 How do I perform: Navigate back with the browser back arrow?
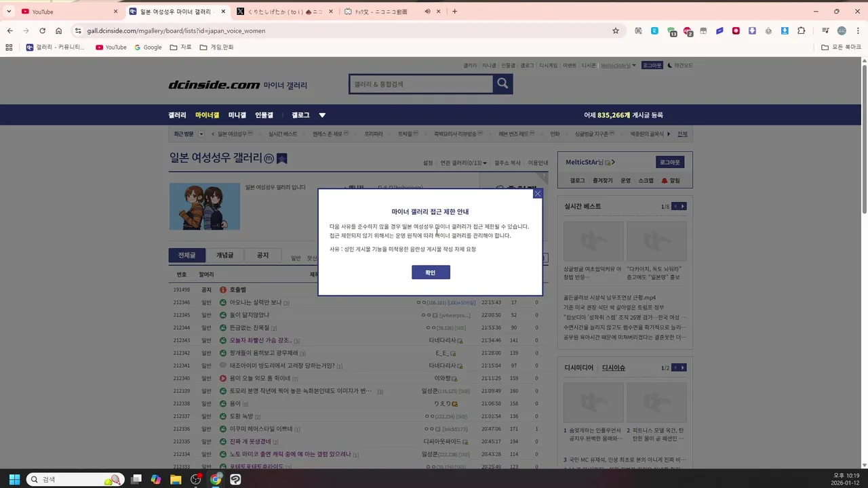[x=10, y=30]
